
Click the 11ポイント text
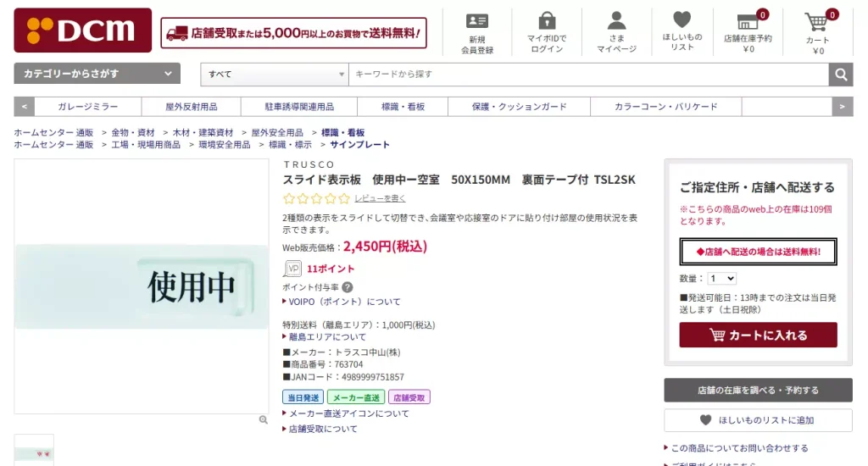pyautogui.click(x=331, y=269)
